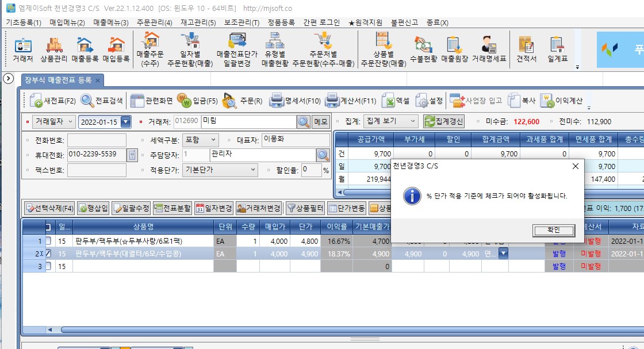Click the customer search magnifier icon

coord(303,121)
